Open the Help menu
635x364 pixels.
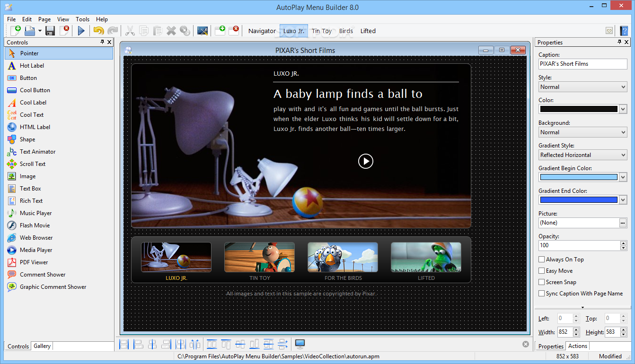[x=102, y=19]
